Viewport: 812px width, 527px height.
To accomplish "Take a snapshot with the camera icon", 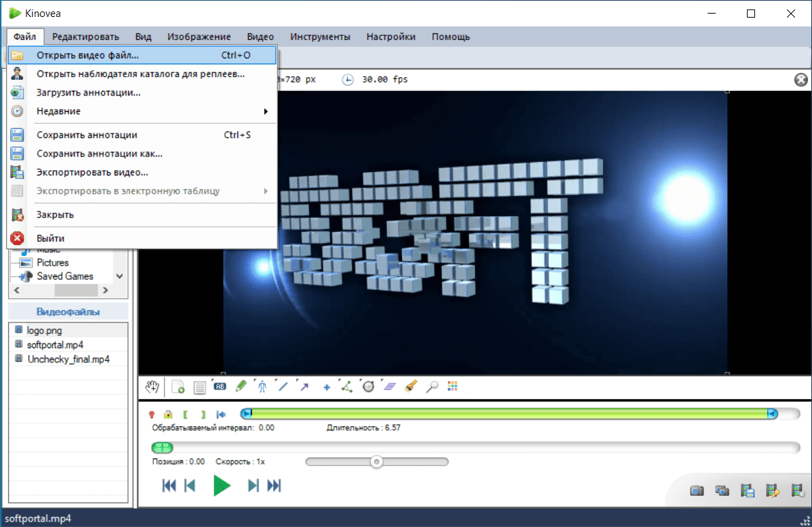I will click(696, 490).
